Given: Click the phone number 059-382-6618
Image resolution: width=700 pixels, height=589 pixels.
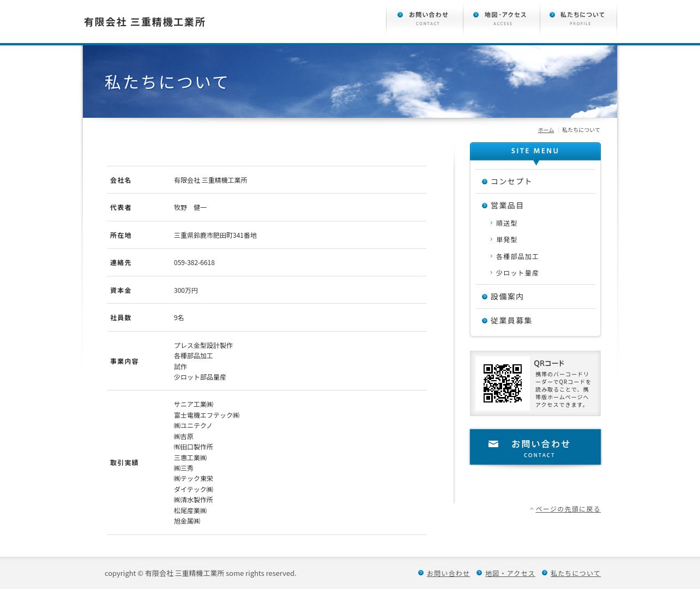Looking at the screenshot, I should pos(194,263).
